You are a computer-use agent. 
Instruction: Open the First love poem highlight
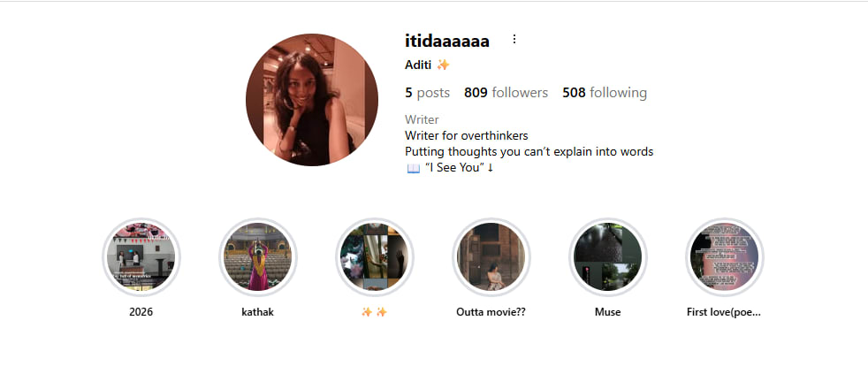[725, 256]
